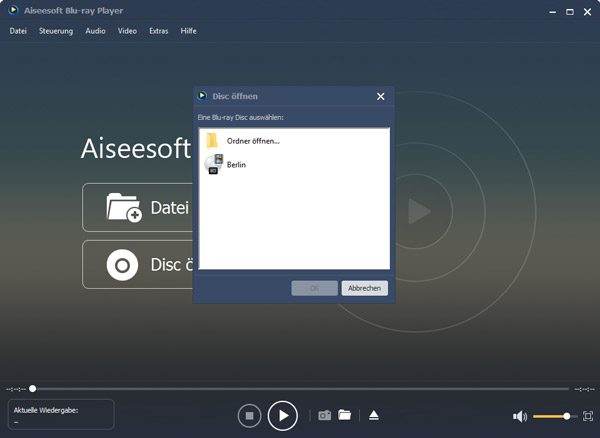600x438 pixels.
Task: Toggle fullscreen mode icon
Action: [588, 416]
